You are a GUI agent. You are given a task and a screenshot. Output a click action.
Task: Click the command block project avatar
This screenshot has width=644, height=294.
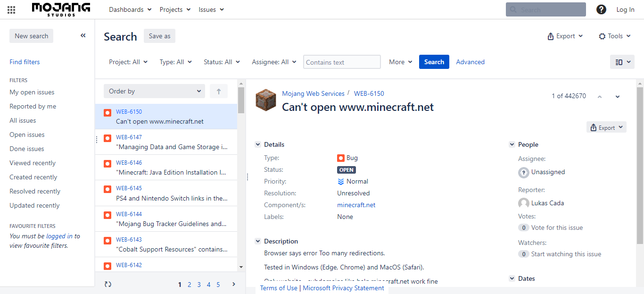pos(265,100)
